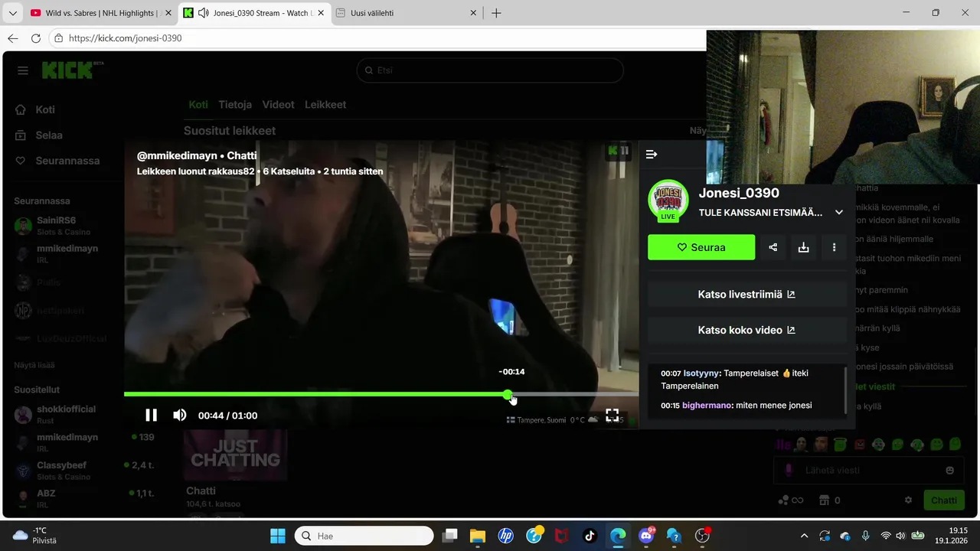Open File Explorer from taskbar
This screenshot has height=551, width=980.
(478, 536)
